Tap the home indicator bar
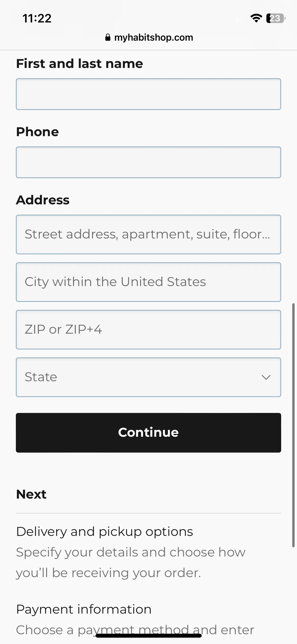This screenshot has height=644, width=297. 148,636
